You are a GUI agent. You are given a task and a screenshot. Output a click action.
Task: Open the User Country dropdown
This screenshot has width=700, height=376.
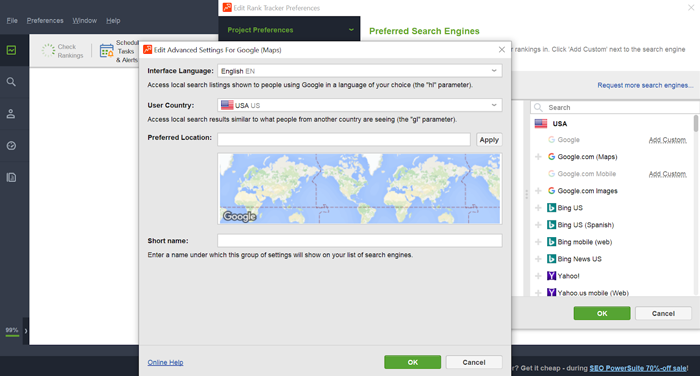click(360, 105)
